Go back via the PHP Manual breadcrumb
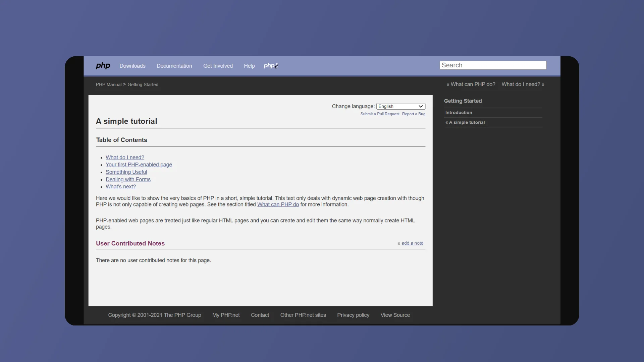This screenshot has height=362, width=644. 108,84
